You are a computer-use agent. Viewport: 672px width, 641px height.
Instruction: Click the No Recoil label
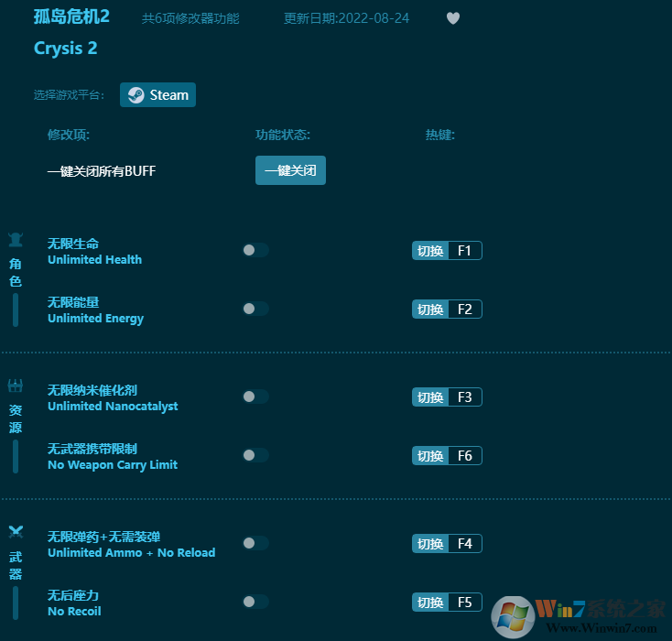[x=74, y=612]
